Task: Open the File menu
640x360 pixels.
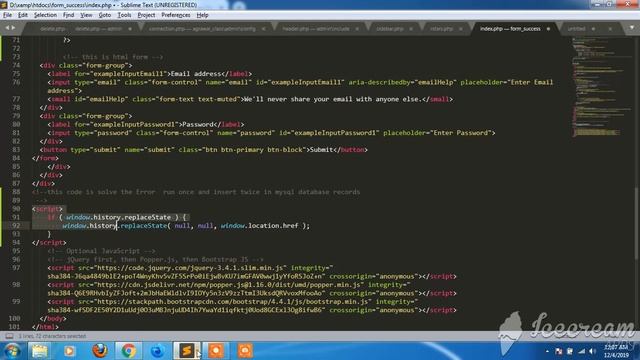Action: click(7, 15)
